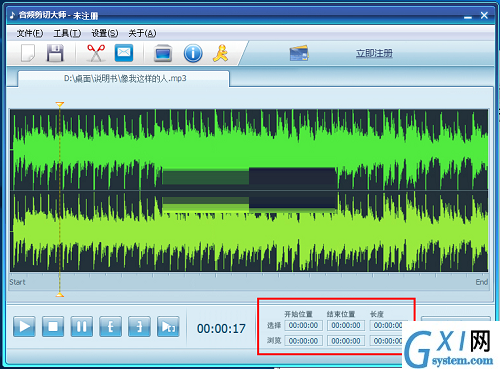The height and width of the screenshot is (369, 500).
Task: Click the Save floppy disk icon
Action: (55, 53)
